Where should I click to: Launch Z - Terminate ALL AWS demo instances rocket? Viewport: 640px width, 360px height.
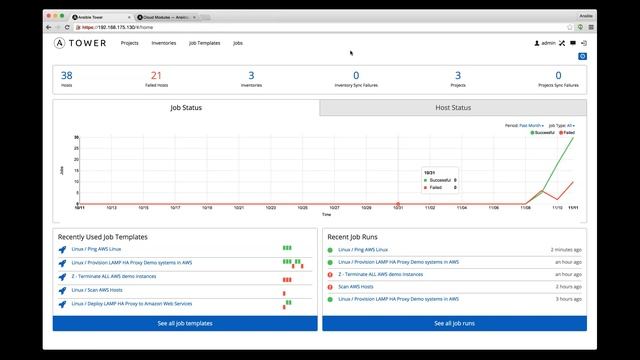pyautogui.click(x=62, y=277)
